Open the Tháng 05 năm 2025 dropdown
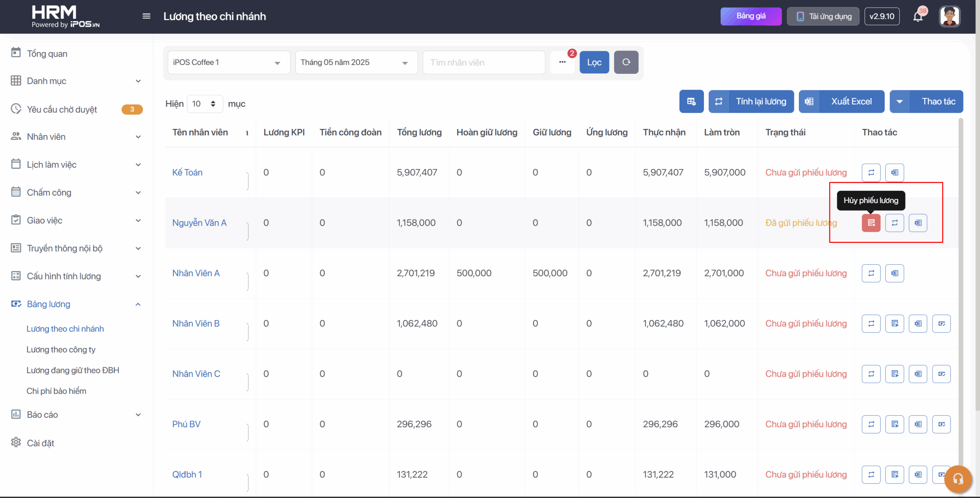Screen dimensions: 980x498 pos(356,62)
